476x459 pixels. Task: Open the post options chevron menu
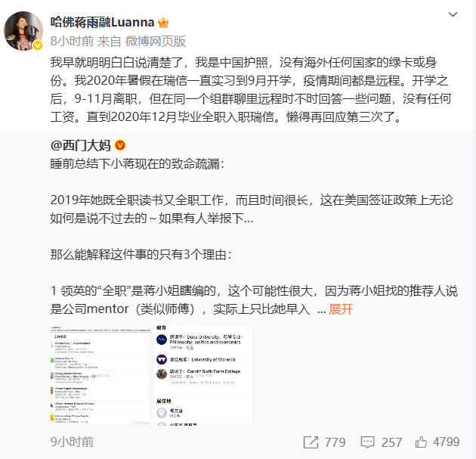point(453,14)
